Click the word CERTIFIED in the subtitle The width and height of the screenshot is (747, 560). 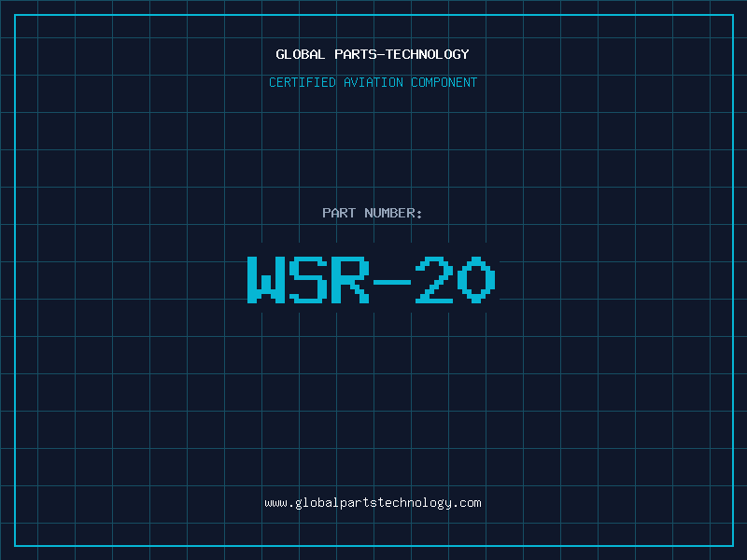point(303,83)
